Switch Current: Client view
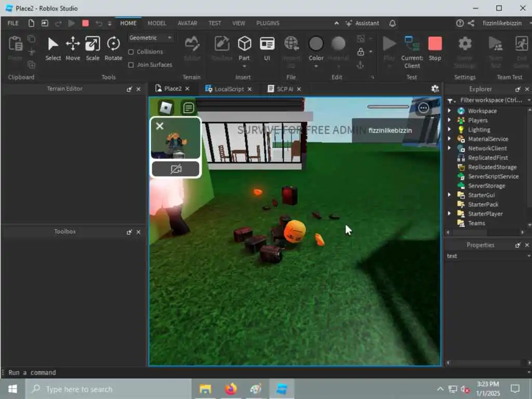This screenshot has width=532, height=399. click(x=412, y=52)
